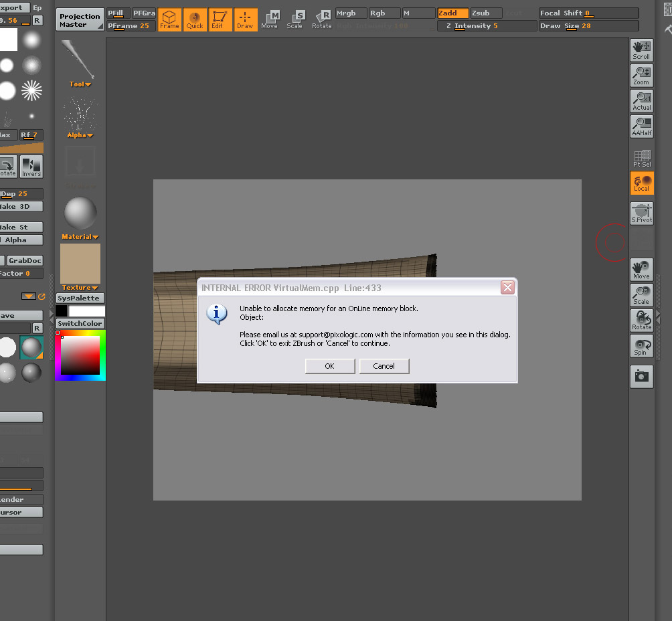Toggle the Zadd button

[452, 13]
